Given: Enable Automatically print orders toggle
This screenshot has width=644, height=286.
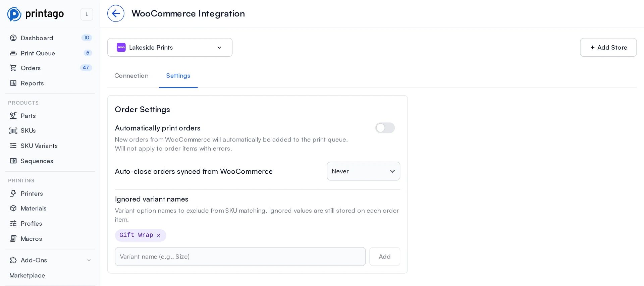Looking at the screenshot, I should [x=385, y=128].
